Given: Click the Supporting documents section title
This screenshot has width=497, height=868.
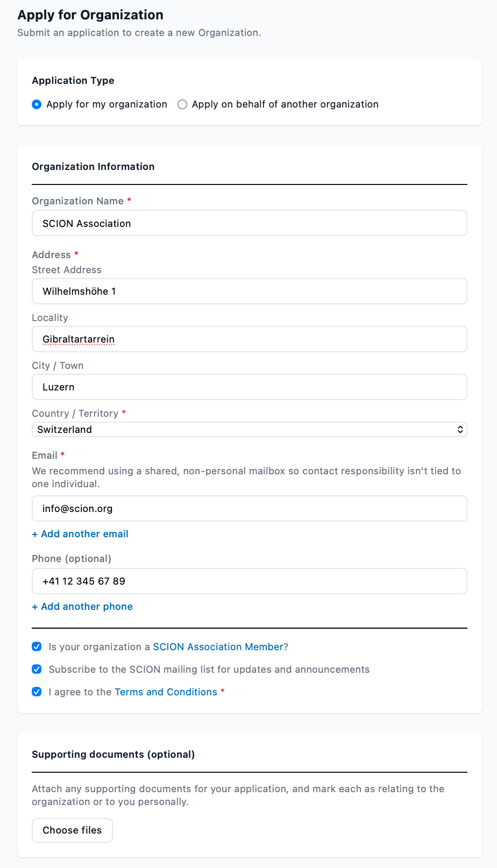Looking at the screenshot, I should click(x=113, y=755).
